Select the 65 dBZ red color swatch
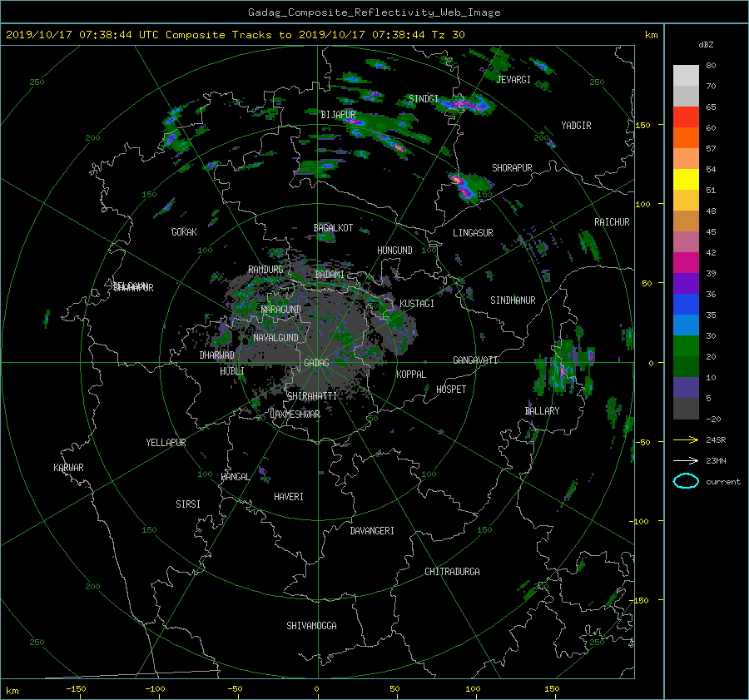 686,117
